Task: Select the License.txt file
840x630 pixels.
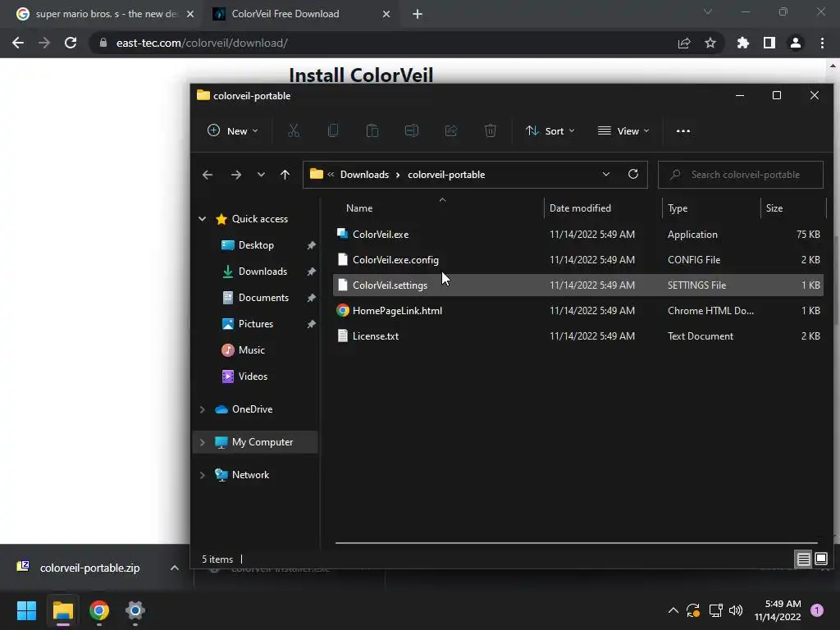Action: point(578,336)
